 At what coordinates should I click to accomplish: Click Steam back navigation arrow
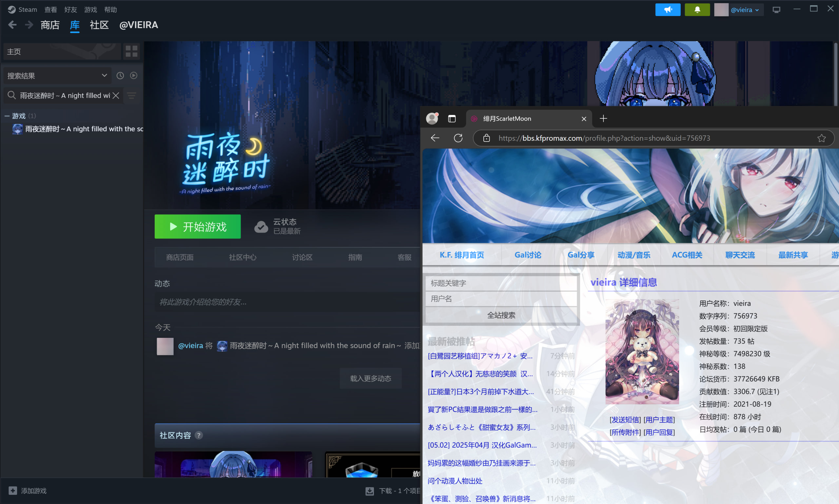pos(12,25)
